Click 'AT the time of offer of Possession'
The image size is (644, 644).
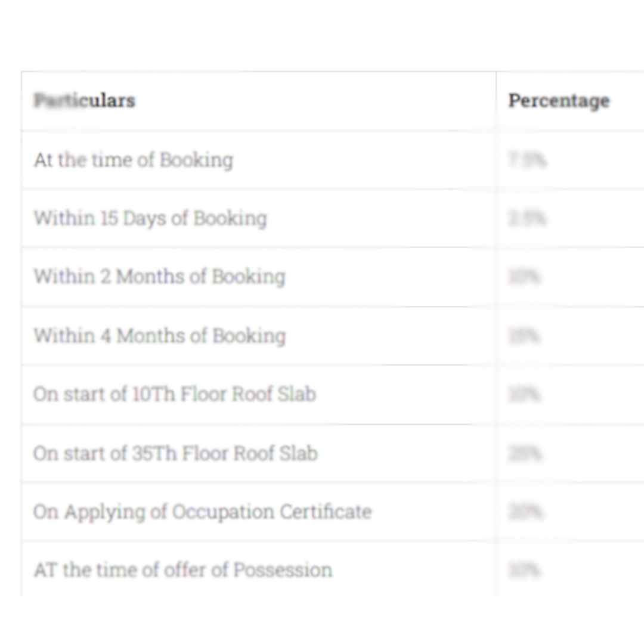182,570
